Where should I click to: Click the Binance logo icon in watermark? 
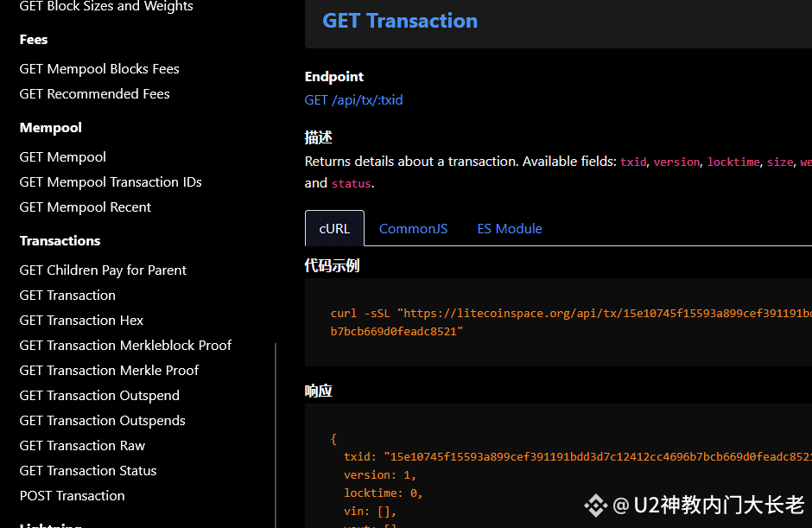595,506
